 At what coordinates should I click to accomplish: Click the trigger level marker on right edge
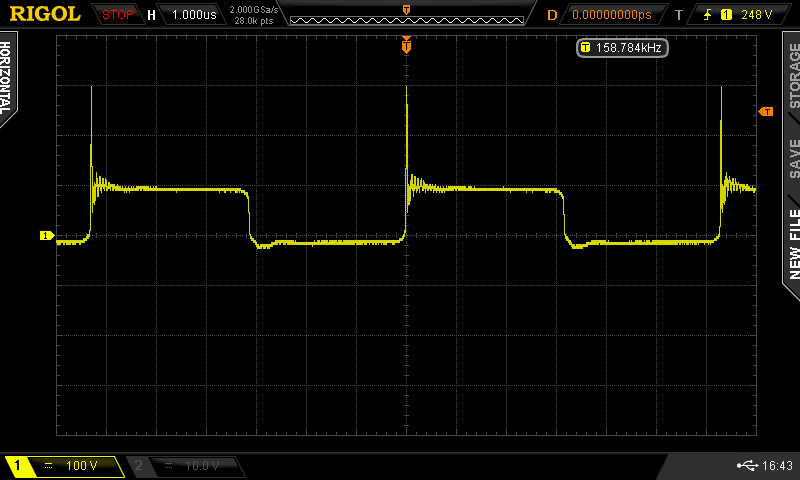(767, 112)
